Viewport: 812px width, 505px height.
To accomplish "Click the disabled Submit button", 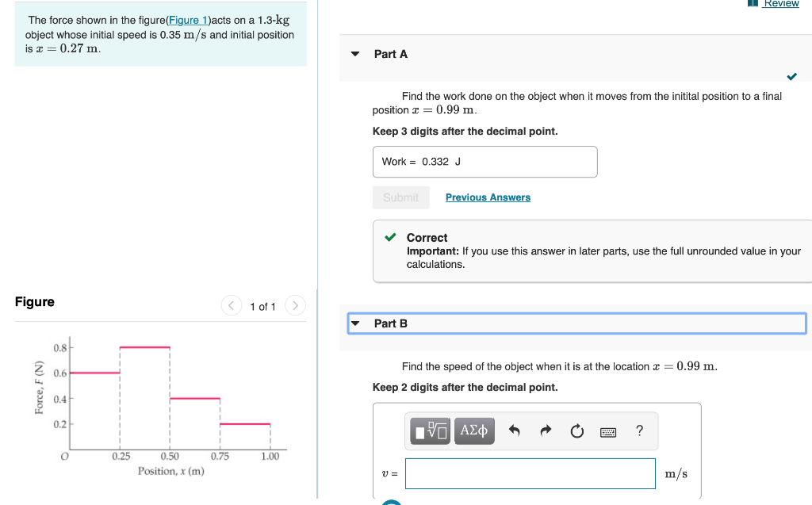I will (x=401, y=197).
